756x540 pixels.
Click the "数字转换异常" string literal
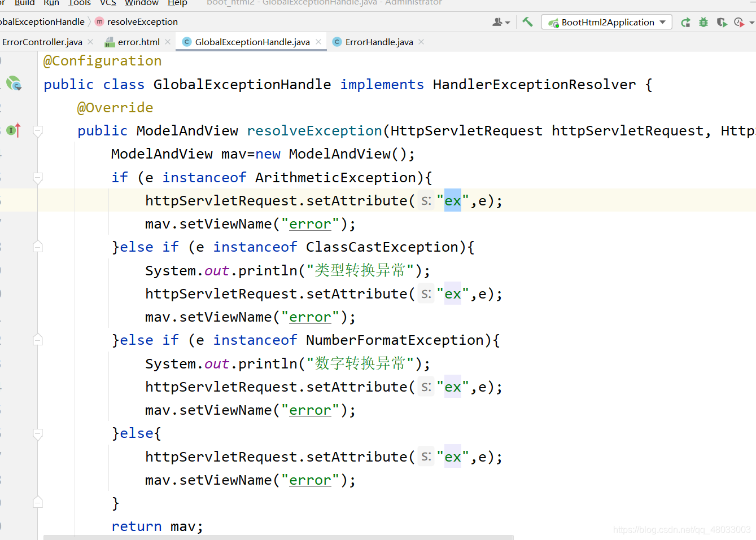360,364
